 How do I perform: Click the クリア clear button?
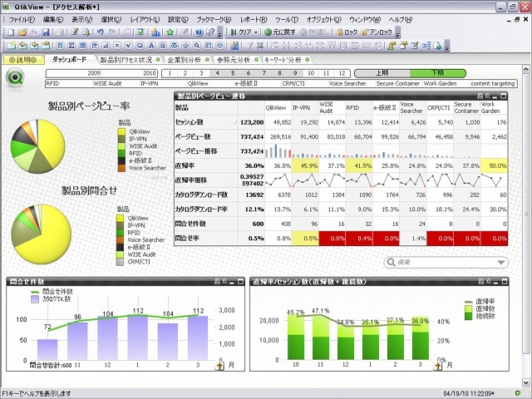coord(241,32)
